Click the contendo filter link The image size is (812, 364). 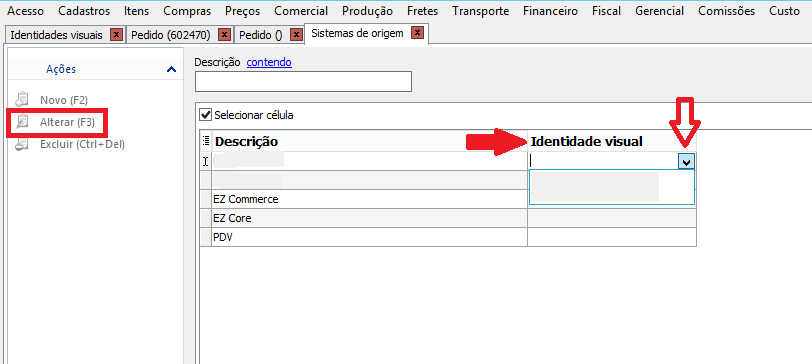click(x=269, y=63)
